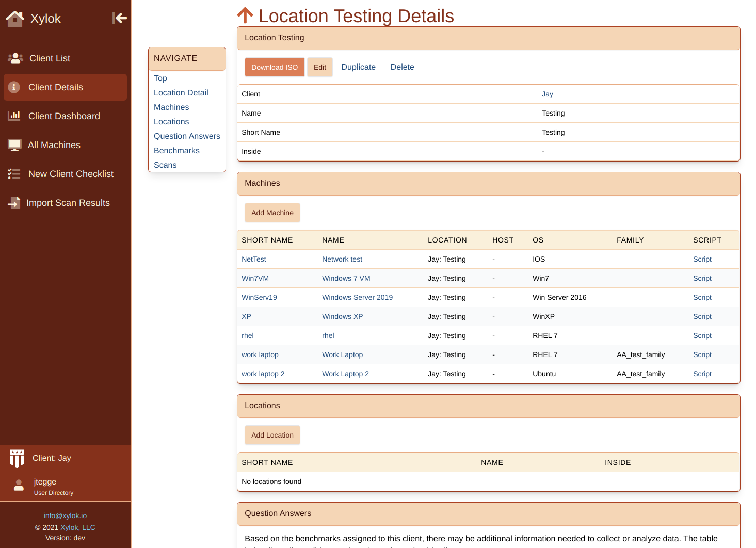Open Script for Win7VM row
This screenshot has width=756, height=548.
(702, 278)
